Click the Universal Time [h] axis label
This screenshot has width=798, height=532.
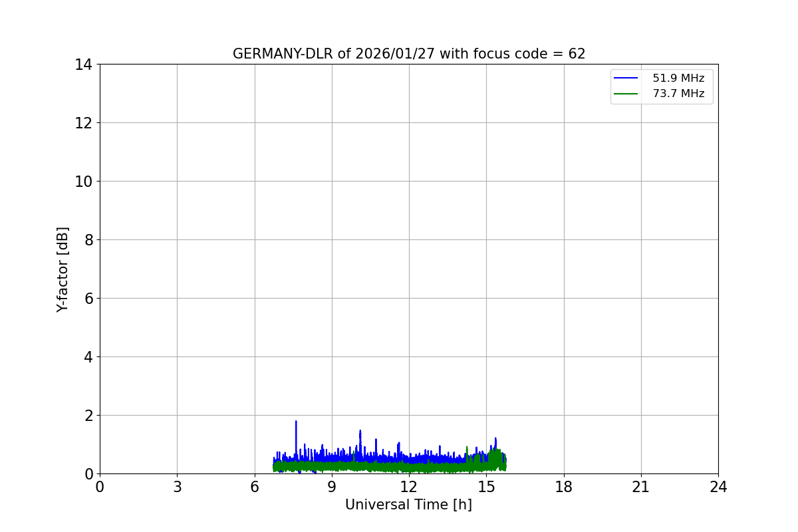click(x=408, y=505)
